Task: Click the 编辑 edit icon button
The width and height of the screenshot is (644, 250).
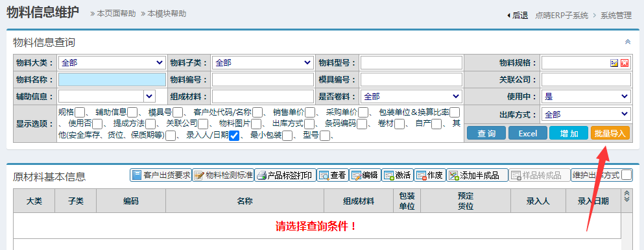Action: click(x=364, y=175)
